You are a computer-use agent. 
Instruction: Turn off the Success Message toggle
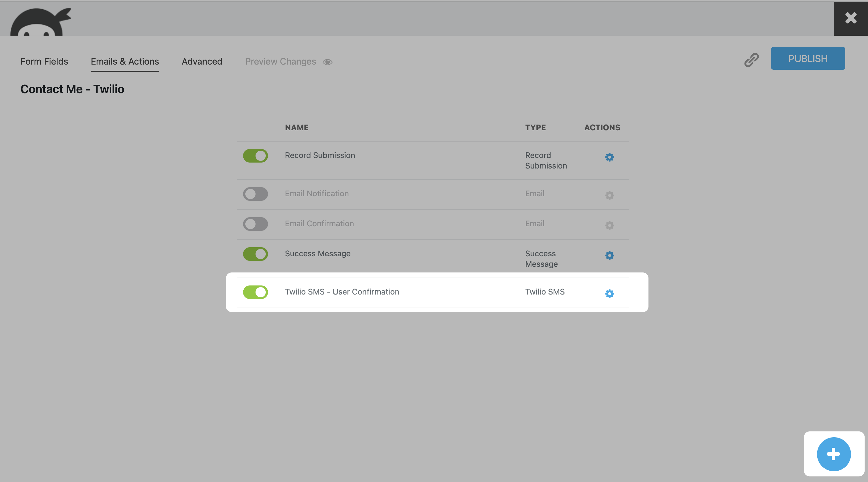pos(256,254)
